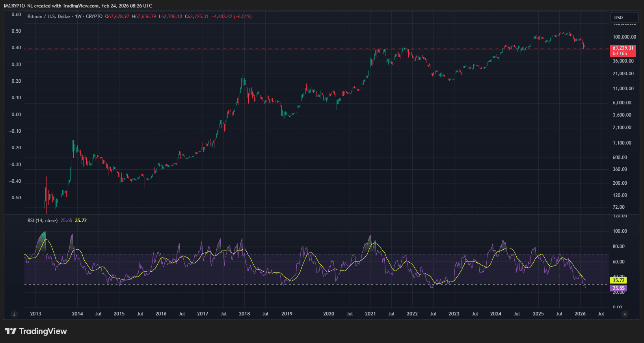
Task: Open the USD currency selector
Action: 624,17
